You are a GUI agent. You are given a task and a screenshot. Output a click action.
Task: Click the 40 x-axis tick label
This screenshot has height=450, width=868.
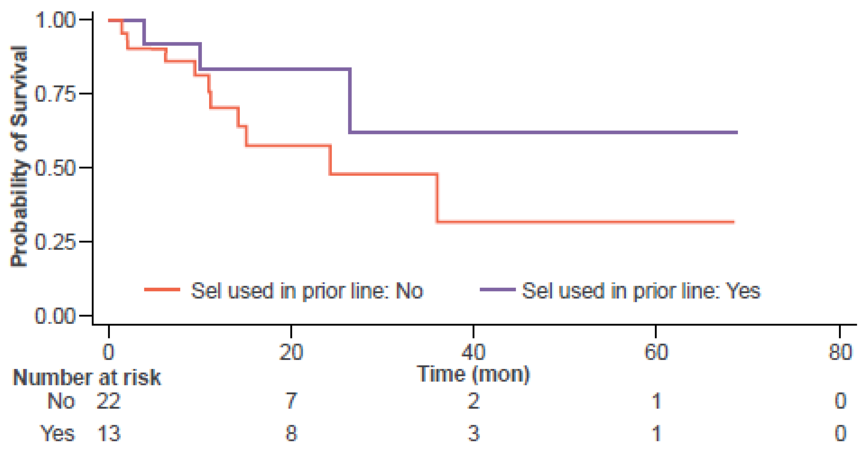point(473,352)
